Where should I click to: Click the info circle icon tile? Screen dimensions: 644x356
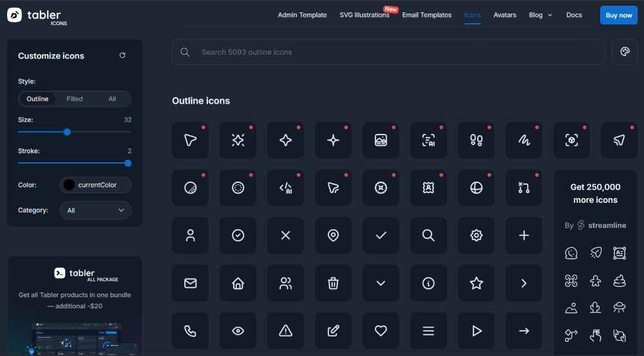tap(428, 283)
